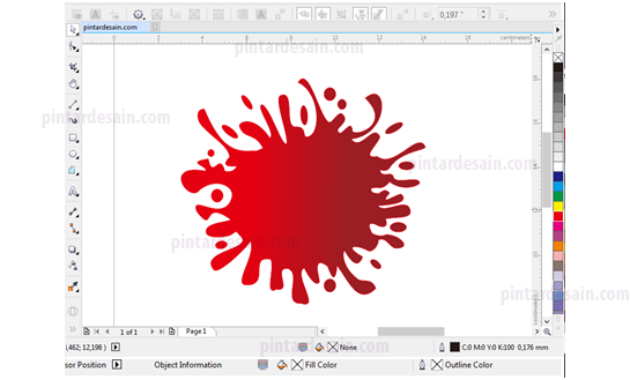The width and height of the screenshot is (630, 380).
Task: Click the Fill Color label in status bar
Action: click(321, 365)
